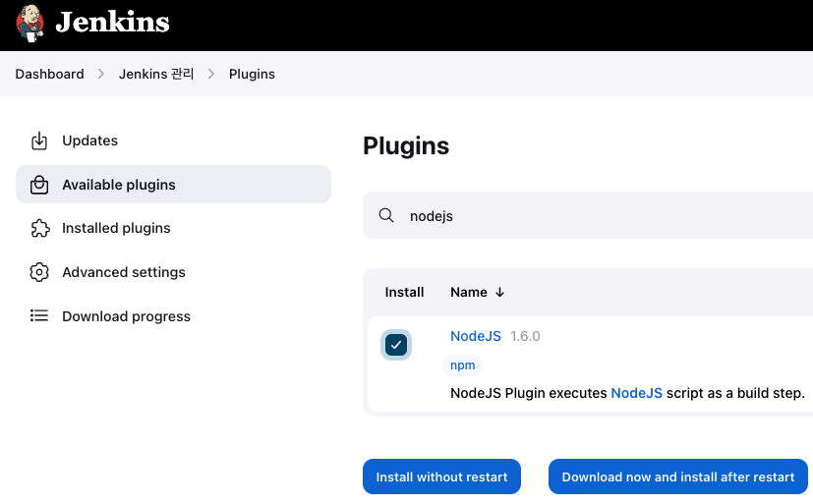Image resolution: width=813 pixels, height=504 pixels.
Task: Expand the chevron after Dashboard breadcrumb
Action: (101, 74)
